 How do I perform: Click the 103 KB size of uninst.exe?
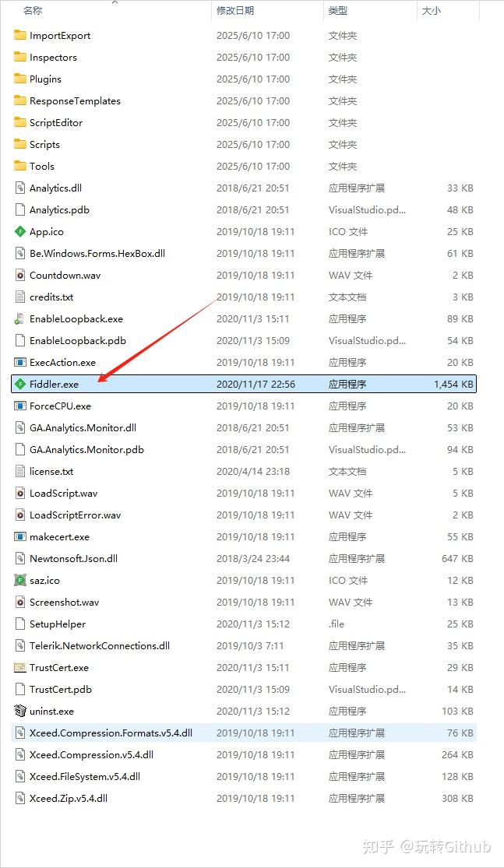pos(457,712)
